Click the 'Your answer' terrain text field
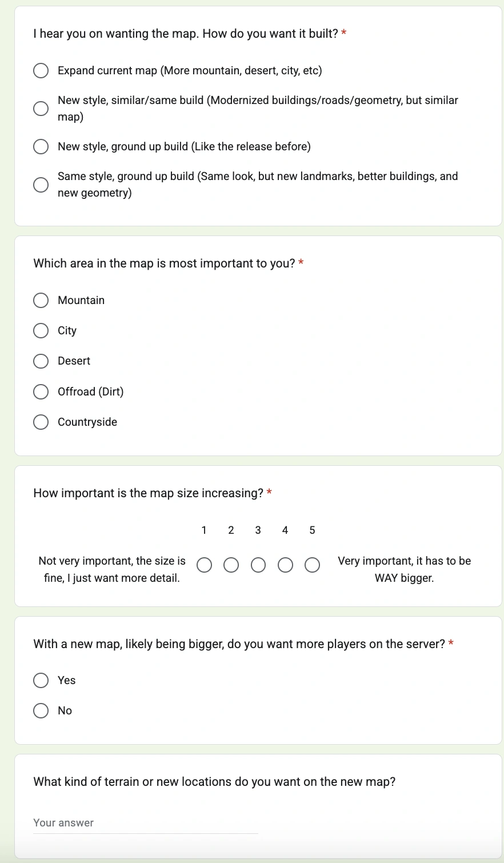The height and width of the screenshot is (863, 504). pos(145,823)
